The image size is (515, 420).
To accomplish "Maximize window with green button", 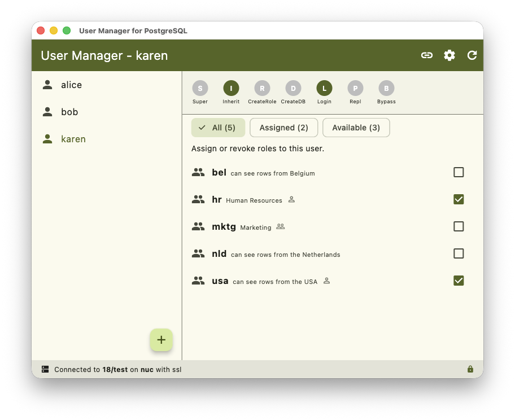I will pyautogui.click(x=67, y=30).
